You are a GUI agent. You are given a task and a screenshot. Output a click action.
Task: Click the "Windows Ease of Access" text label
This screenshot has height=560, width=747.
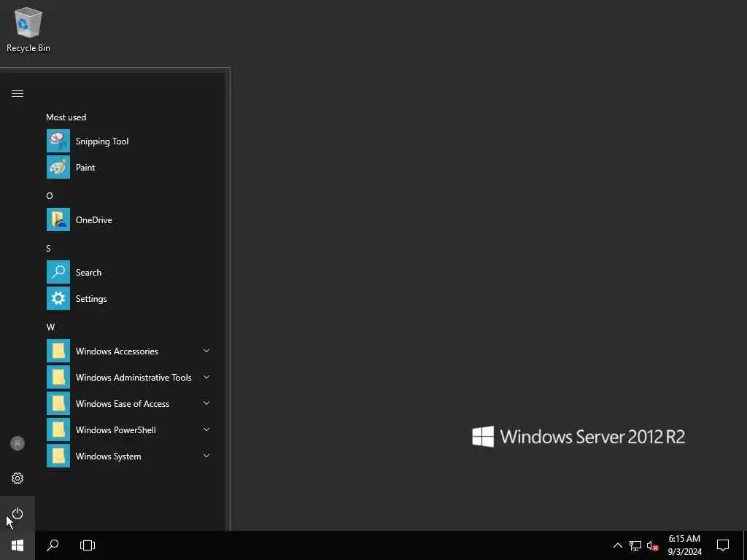pyautogui.click(x=123, y=404)
